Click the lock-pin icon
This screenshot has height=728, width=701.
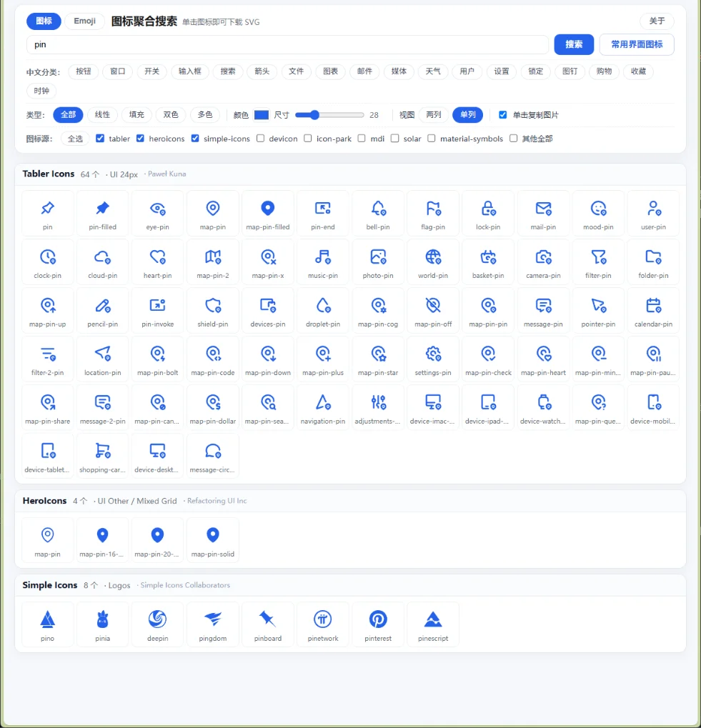[488, 213]
